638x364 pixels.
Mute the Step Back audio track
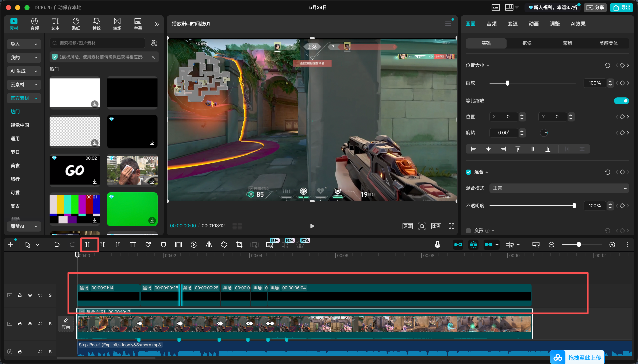(x=40, y=352)
